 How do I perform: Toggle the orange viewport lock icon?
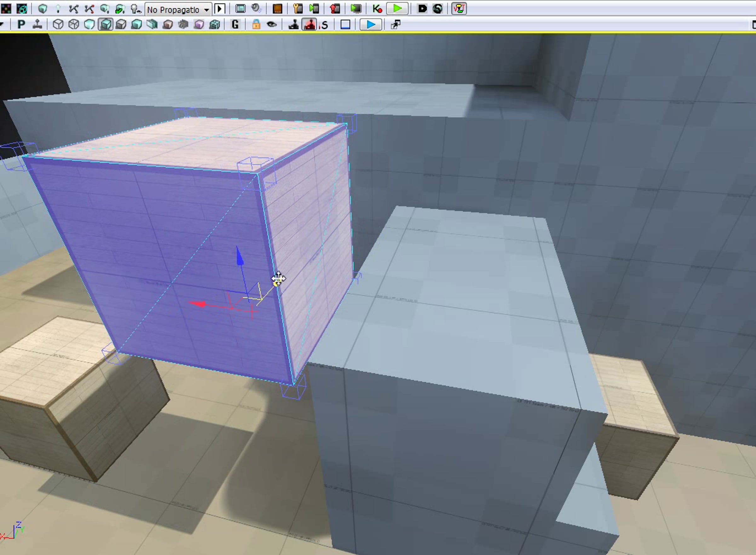[256, 25]
